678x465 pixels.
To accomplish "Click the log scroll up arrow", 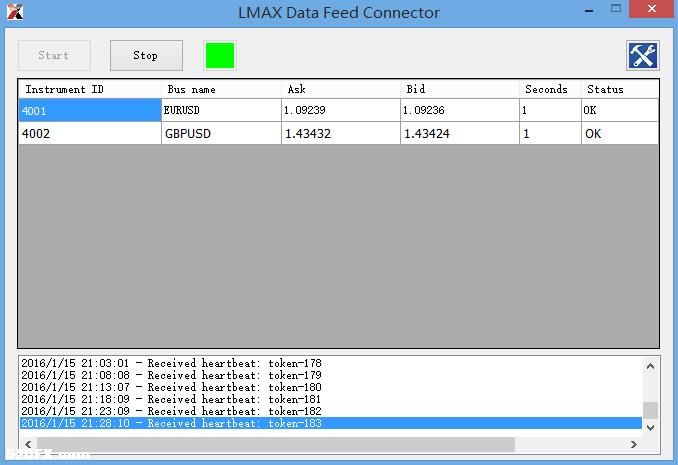I will [650, 366].
